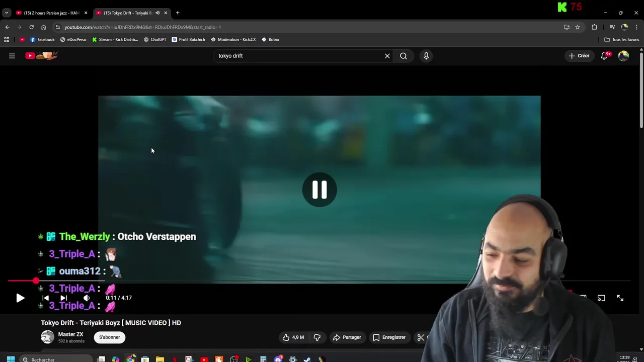Open File Explorer from the taskbar
The height and width of the screenshot is (362, 644).
tap(160, 359)
